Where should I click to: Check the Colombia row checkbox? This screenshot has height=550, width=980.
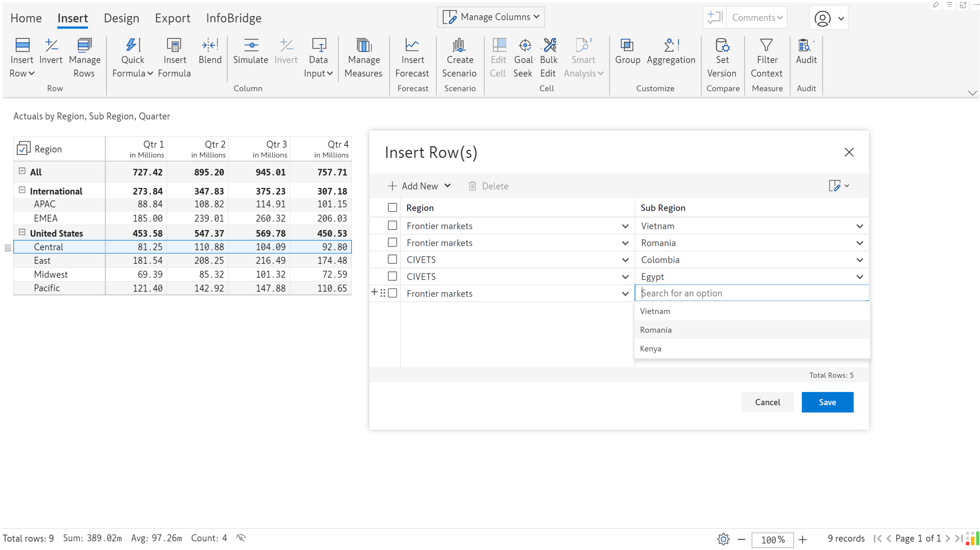(392, 259)
